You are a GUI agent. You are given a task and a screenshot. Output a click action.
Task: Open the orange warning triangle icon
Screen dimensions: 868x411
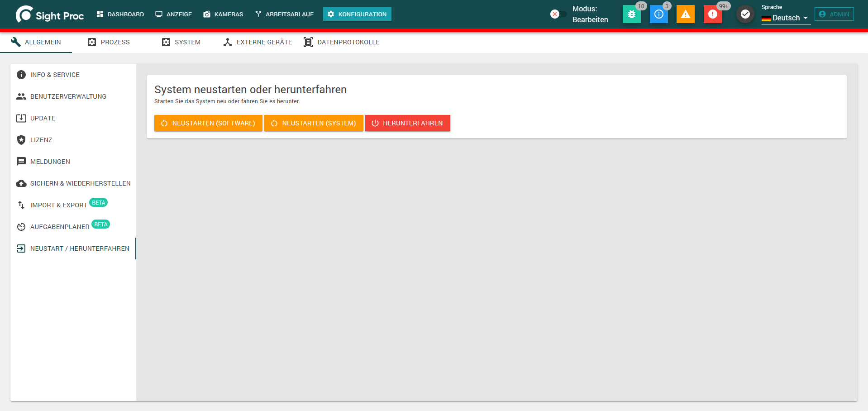[686, 14]
